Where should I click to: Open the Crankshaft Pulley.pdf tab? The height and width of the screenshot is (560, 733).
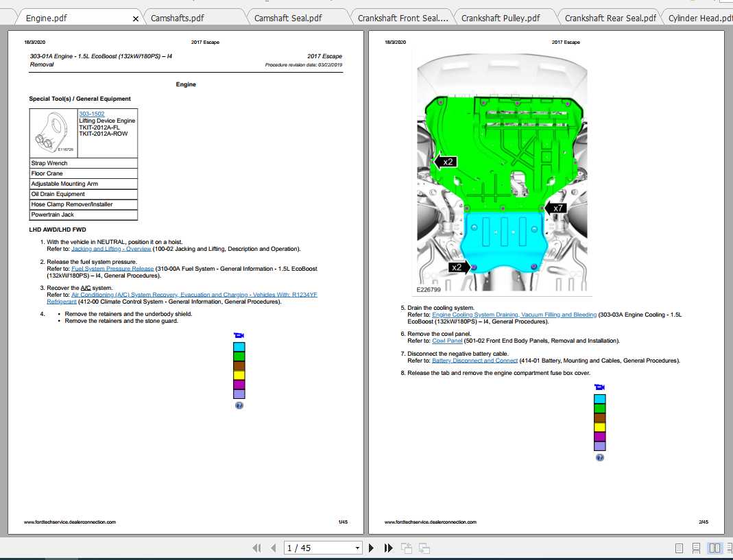click(500, 18)
